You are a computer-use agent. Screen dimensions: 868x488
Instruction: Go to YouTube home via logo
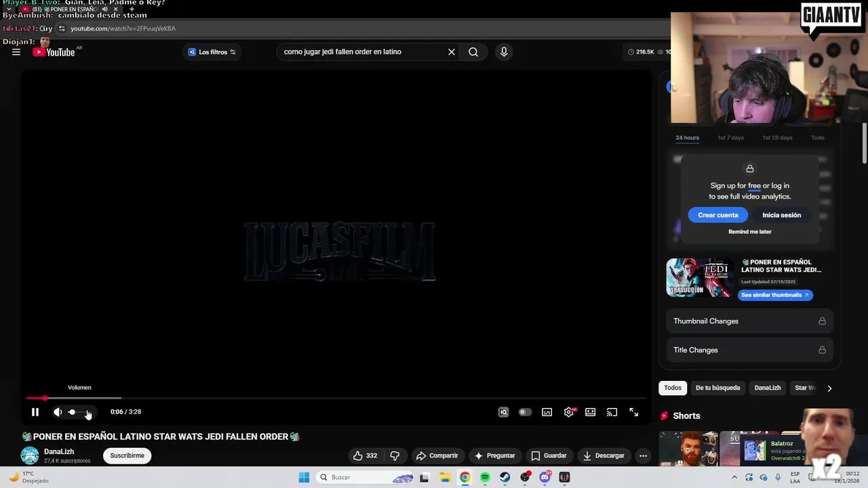tap(54, 52)
